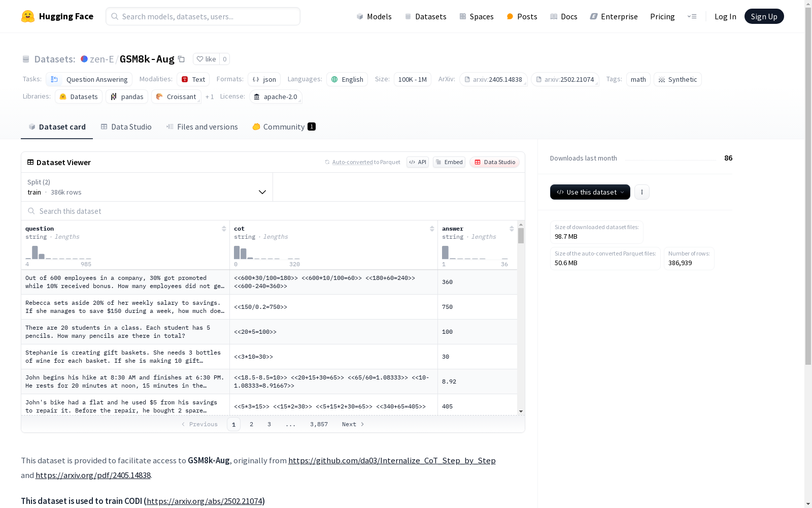The image size is (812, 508).
Task: Click the math tag
Action: click(638, 79)
